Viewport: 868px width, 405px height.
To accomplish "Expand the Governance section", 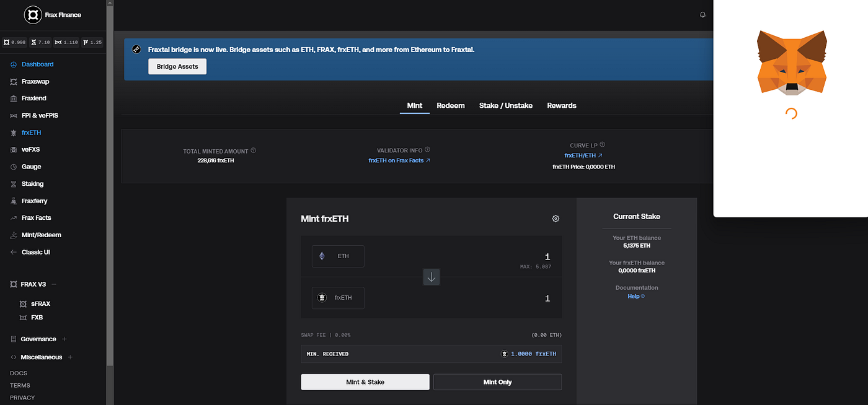I will (64, 339).
